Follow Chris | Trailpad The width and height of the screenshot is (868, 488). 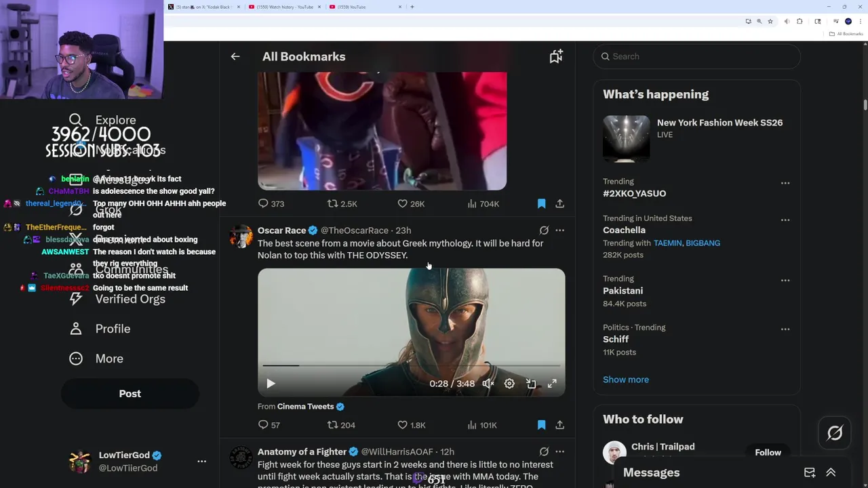coord(768,452)
